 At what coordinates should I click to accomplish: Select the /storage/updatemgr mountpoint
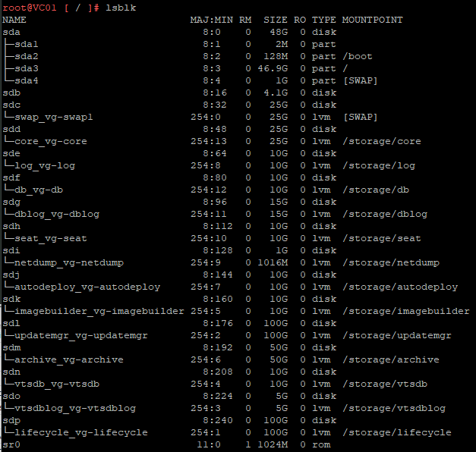pyautogui.click(x=397, y=335)
